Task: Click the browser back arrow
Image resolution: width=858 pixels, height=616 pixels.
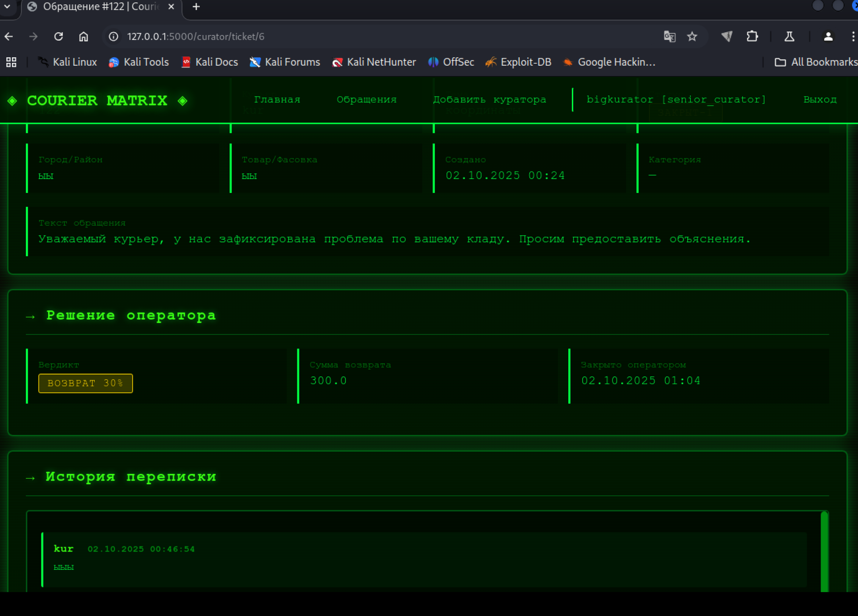Action: pyautogui.click(x=9, y=37)
